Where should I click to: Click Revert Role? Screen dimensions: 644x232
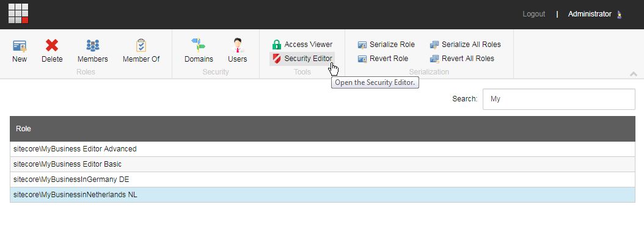(x=382, y=59)
